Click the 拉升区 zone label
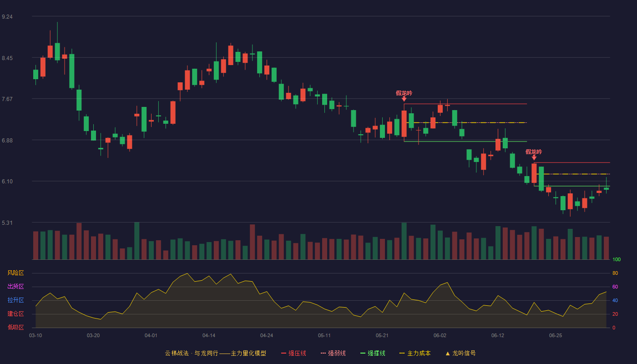The width and height of the screenshot is (637, 364). point(15,300)
